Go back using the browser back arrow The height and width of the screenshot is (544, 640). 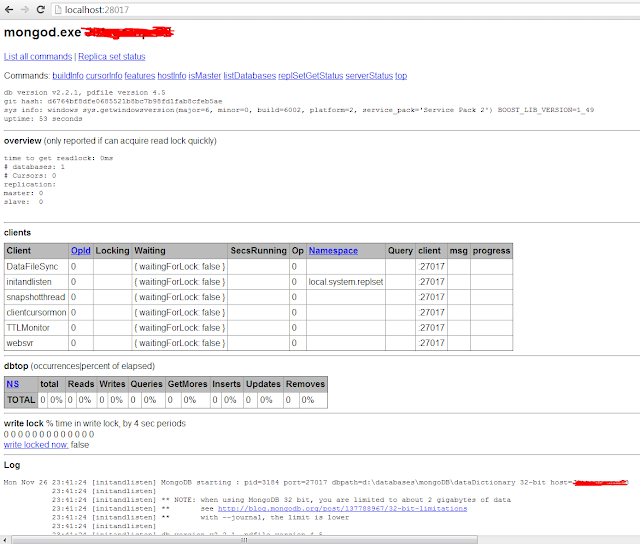(x=9, y=9)
